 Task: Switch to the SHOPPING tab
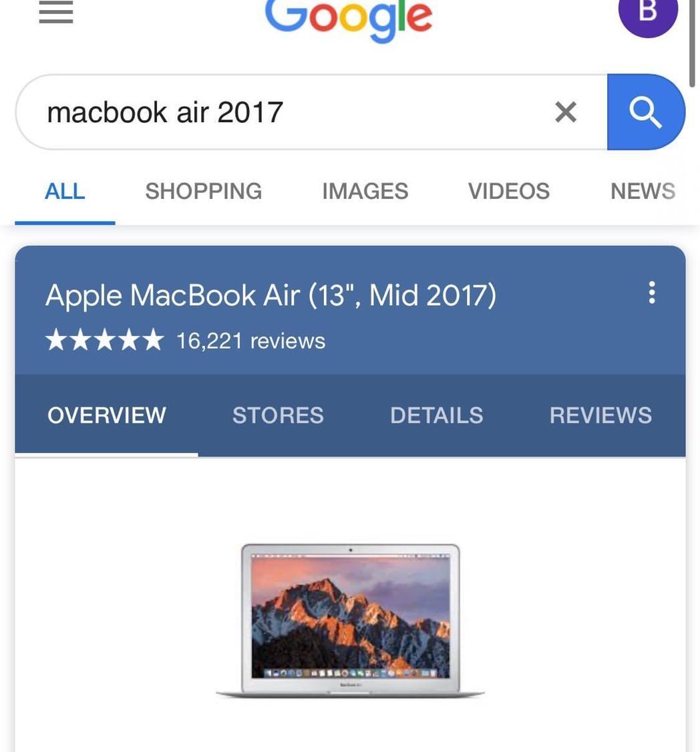tap(204, 191)
